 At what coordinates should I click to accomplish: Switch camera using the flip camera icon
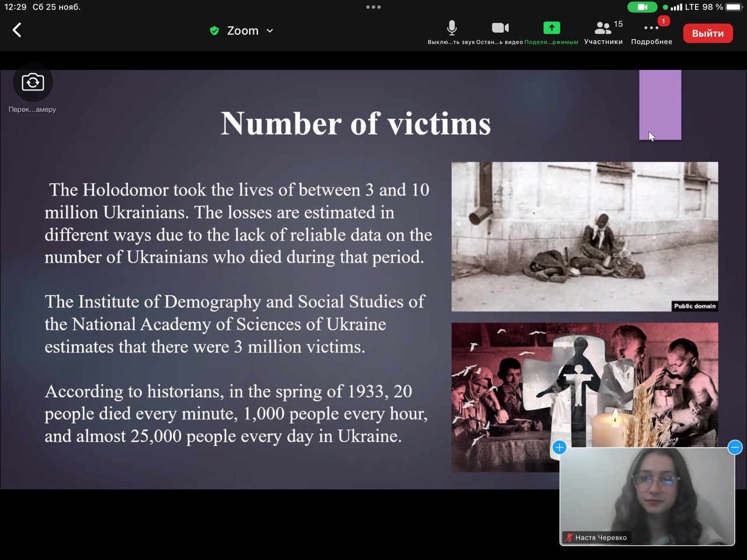coord(33,83)
